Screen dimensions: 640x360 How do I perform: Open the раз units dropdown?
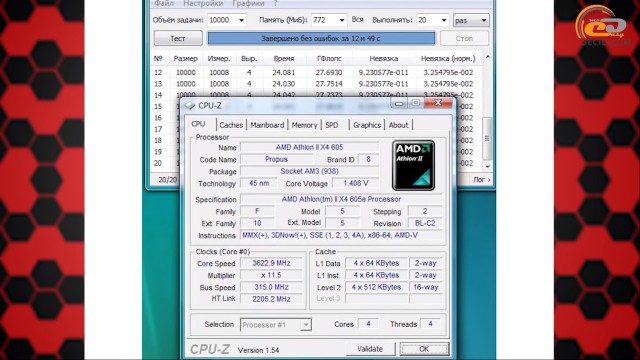[x=471, y=20]
